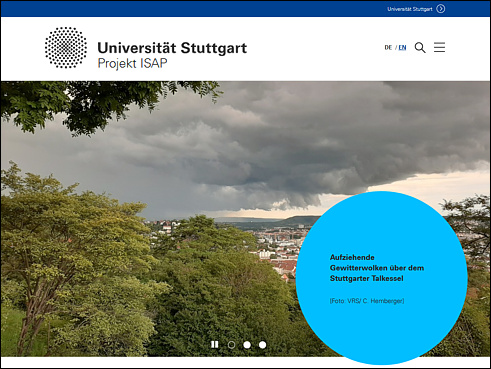
Task: Click the caption 'Aufziehende Gewitterwolken über dem Stuttgarter Talkessel'
Action: 377,268
